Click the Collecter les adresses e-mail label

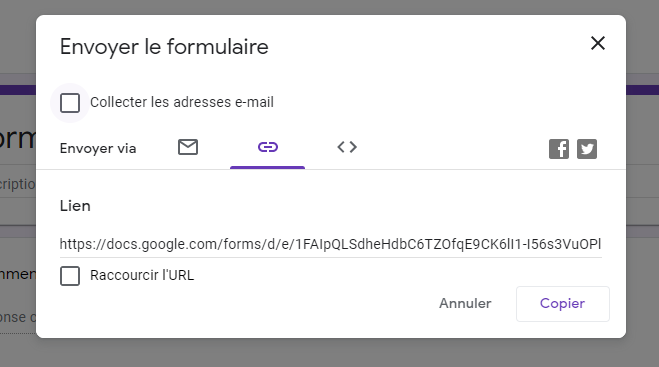pos(182,102)
